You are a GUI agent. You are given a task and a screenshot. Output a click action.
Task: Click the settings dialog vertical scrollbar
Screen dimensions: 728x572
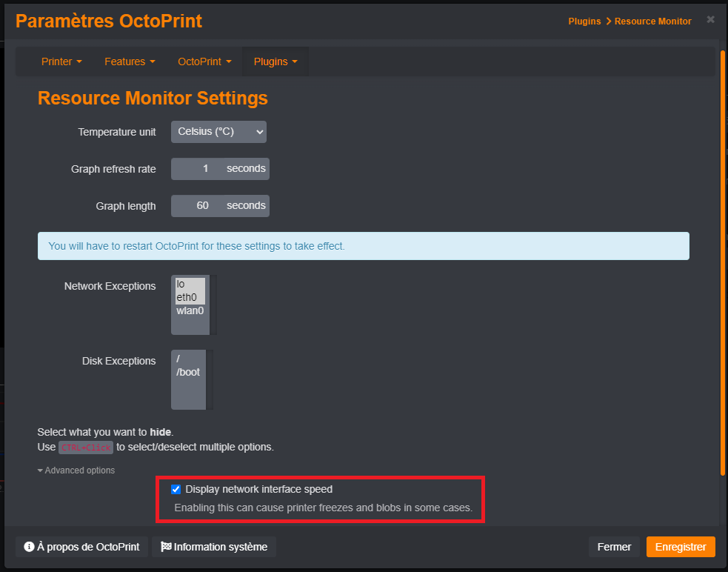click(722, 262)
